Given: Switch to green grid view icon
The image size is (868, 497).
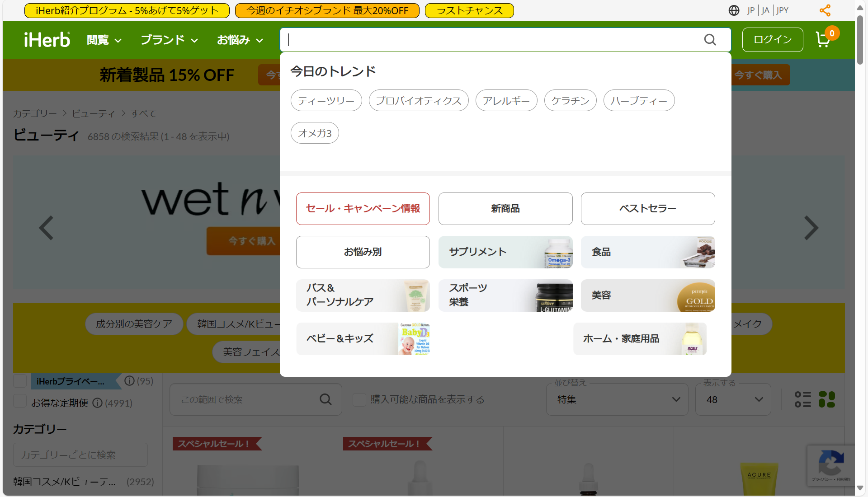Looking at the screenshot, I should pyautogui.click(x=827, y=399).
